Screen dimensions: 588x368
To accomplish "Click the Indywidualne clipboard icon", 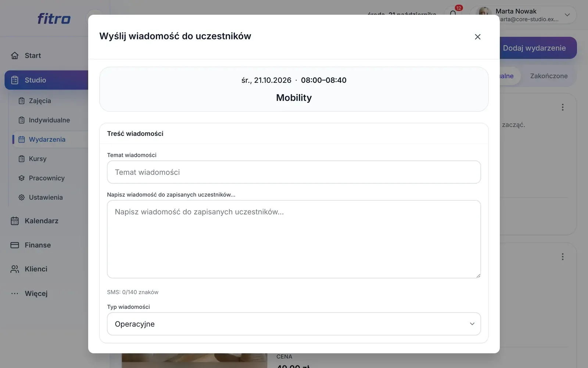I will point(22,120).
